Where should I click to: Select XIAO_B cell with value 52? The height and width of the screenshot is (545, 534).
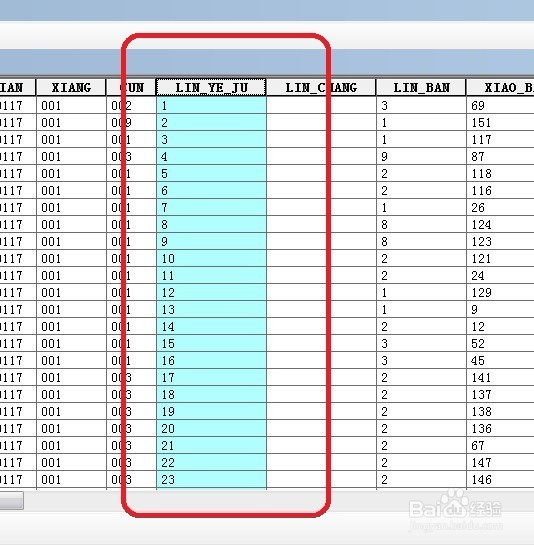click(x=500, y=344)
